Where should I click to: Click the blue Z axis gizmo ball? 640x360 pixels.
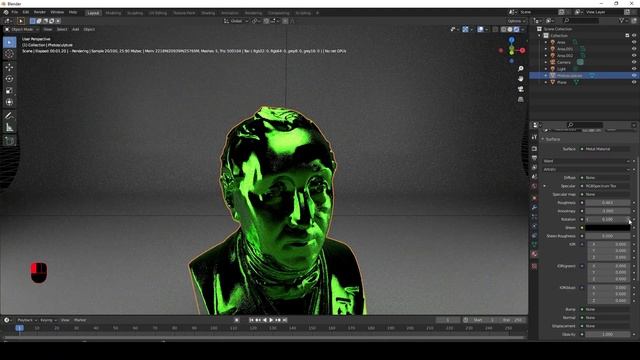point(511,40)
